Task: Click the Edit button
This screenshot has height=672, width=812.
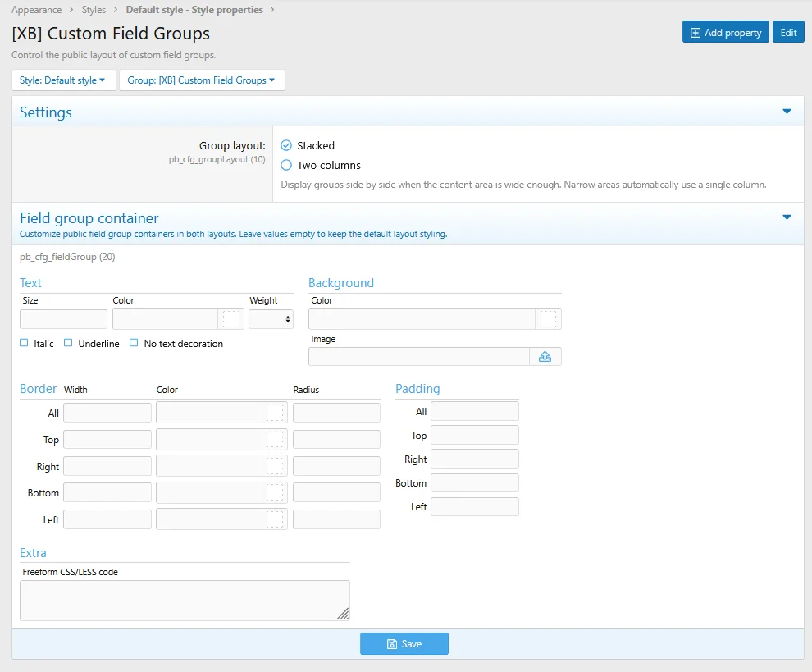Action: pyautogui.click(x=788, y=33)
